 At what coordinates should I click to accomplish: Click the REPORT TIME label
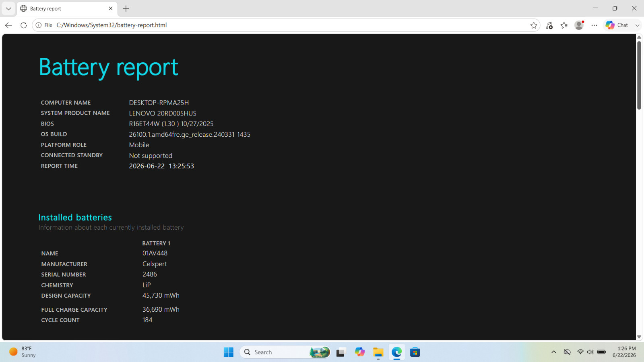tap(59, 166)
